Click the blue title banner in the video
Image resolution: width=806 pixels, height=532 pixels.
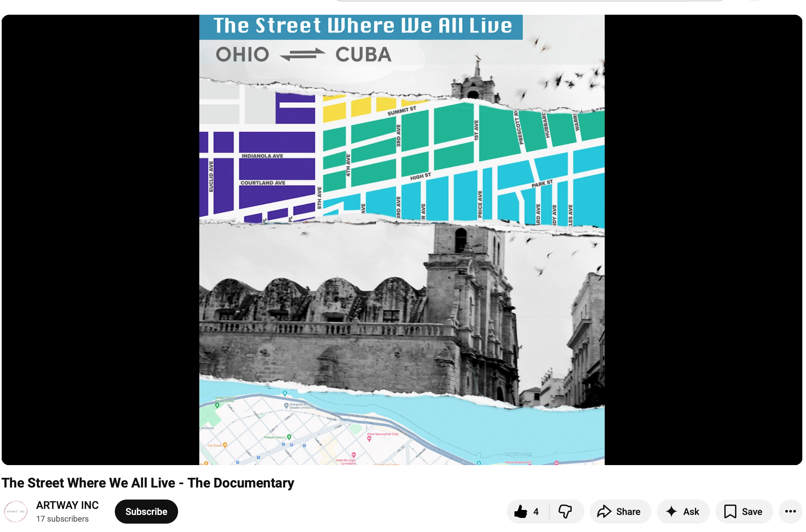[361, 26]
